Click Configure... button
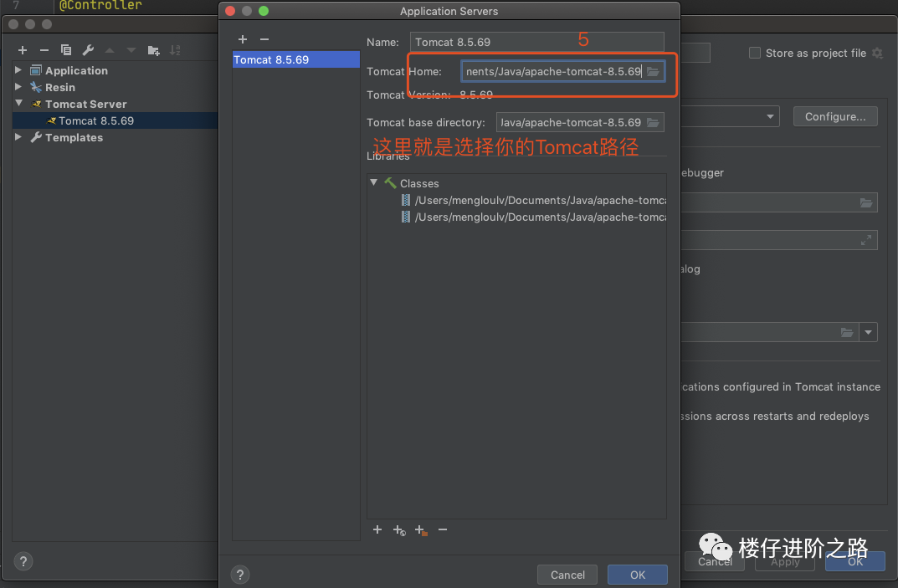This screenshot has height=588, width=898. point(835,116)
